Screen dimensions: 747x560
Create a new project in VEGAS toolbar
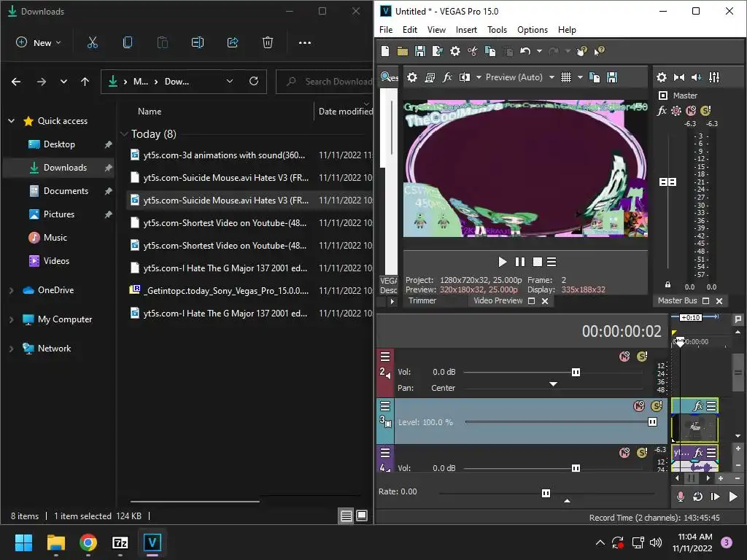[x=385, y=51]
